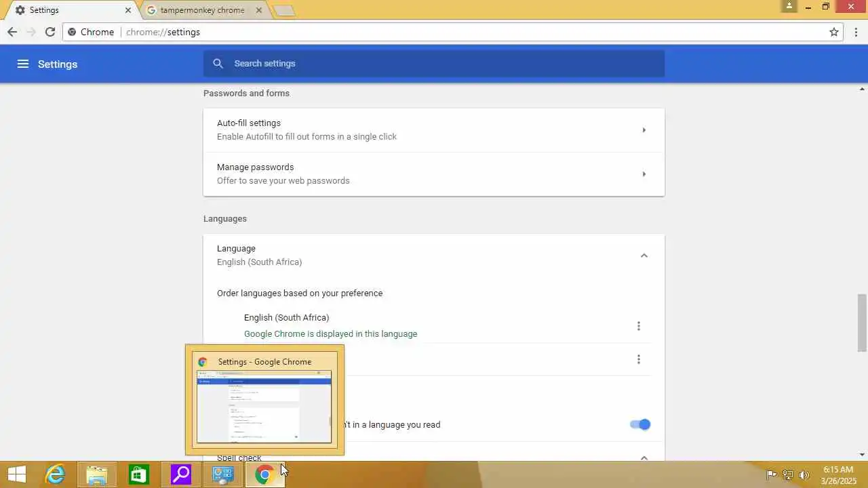The image size is (868, 488).
Task: Click the page vertical scrollbar thumb
Action: 862,323
